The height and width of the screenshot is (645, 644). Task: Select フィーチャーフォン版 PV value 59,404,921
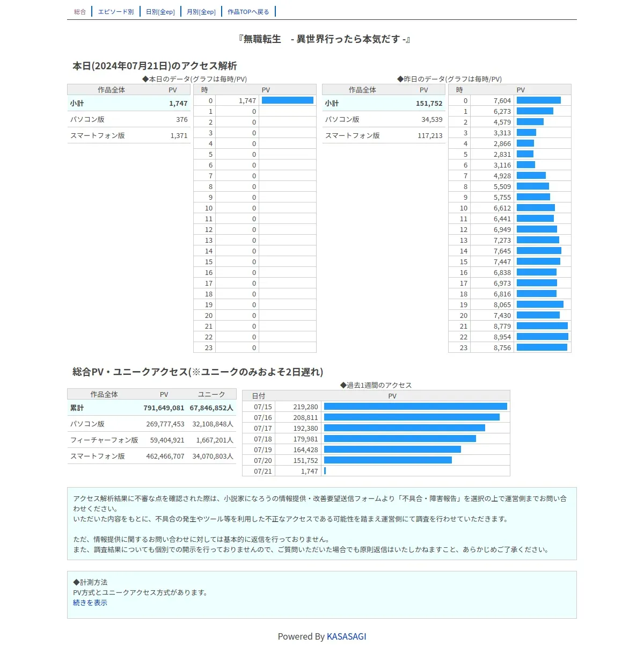tap(167, 440)
